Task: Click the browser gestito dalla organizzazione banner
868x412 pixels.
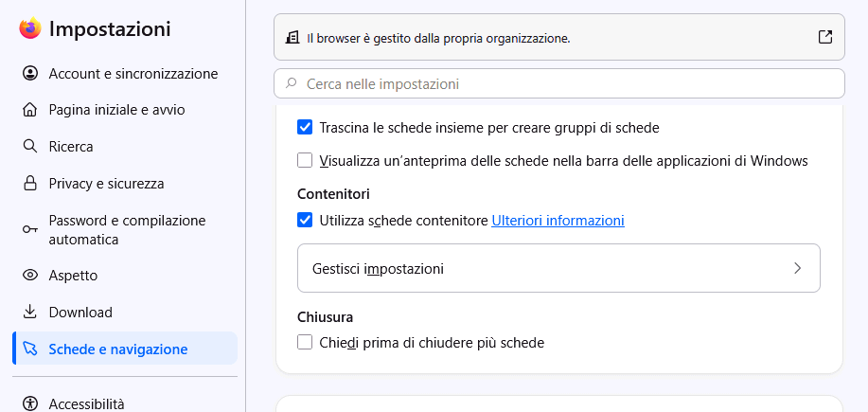Action: point(559,37)
